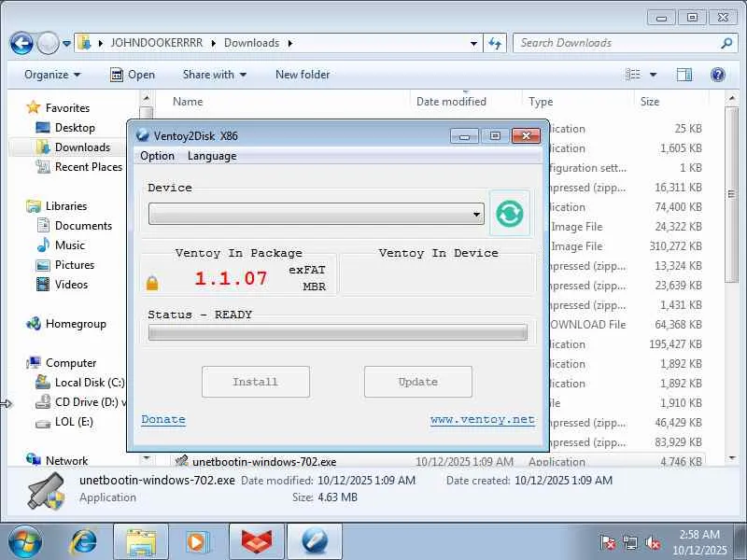Viewport: 747px width, 560px height.
Task: Click the Help question mark icon
Action: pos(717,75)
